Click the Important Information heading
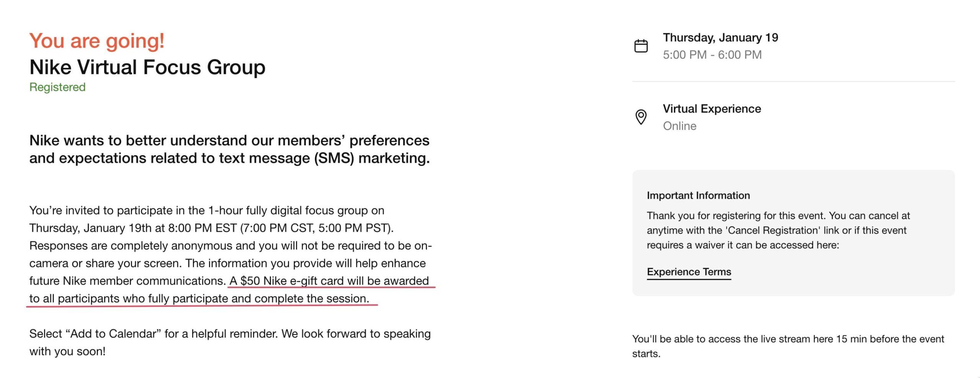Image resolution: width=980 pixels, height=378 pixels. point(698,196)
